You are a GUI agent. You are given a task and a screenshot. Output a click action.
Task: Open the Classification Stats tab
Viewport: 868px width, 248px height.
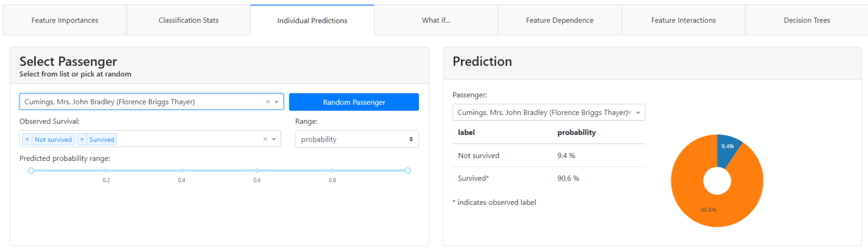tap(188, 20)
